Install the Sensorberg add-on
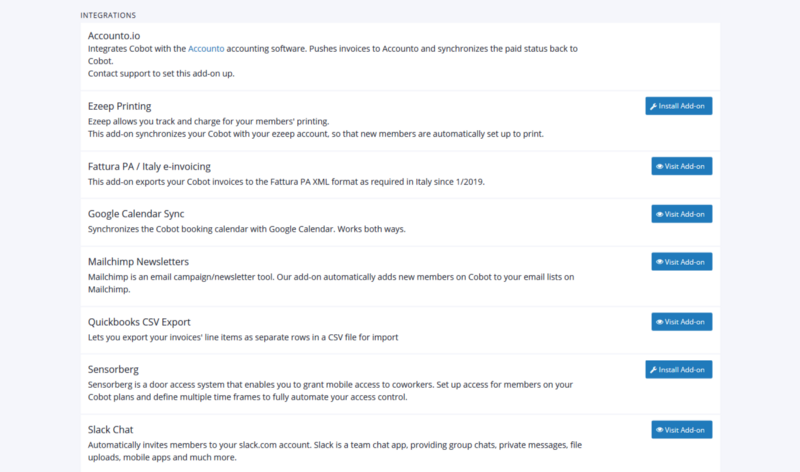The width and height of the screenshot is (800, 472). click(679, 369)
